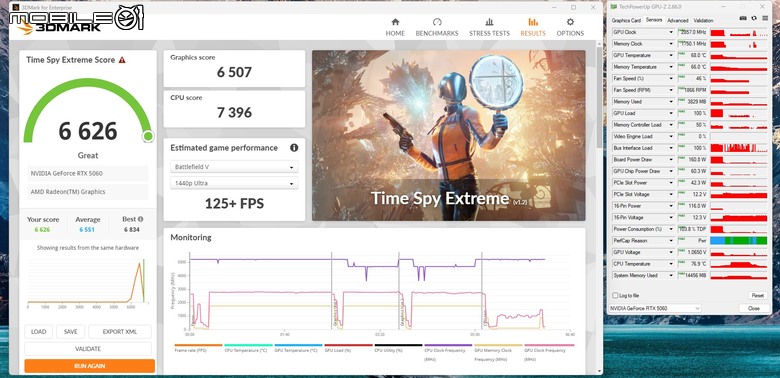Click the CPU Temperature history graph in GPU-Z
Image resolution: width=780 pixels, height=378 pixels.
[739, 264]
